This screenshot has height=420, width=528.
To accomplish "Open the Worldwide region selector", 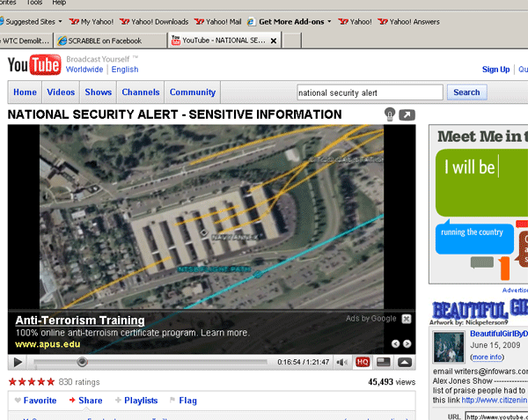I will 84,70.
